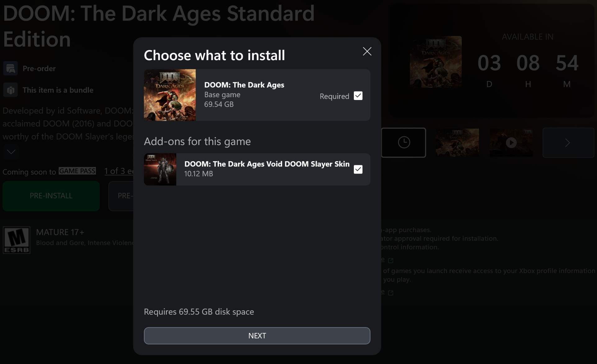Open the 1 of 3 editions dropdown

pyautogui.click(x=119, y=171)
